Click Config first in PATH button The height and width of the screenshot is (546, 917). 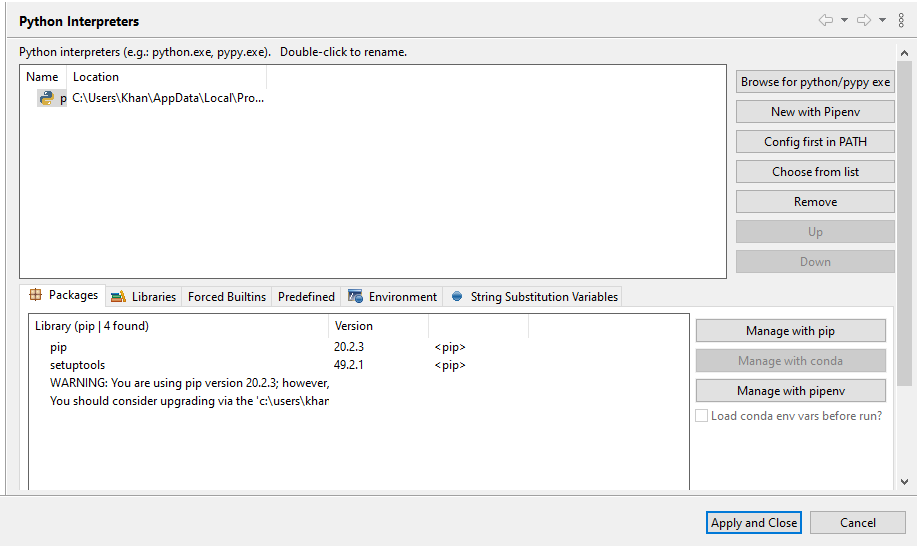(x=815, y=141)
